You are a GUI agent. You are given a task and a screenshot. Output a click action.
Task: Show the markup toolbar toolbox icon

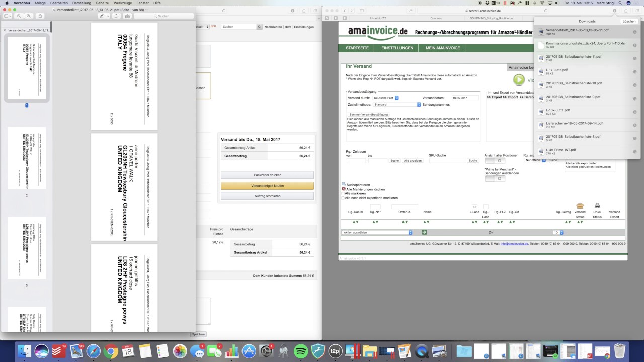[x=127, y=16]
